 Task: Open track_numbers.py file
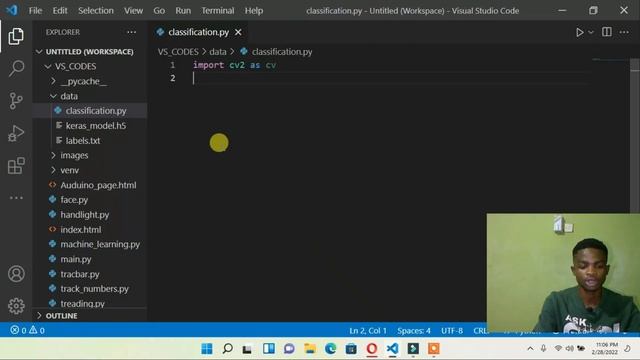click(x=89, y=289)
